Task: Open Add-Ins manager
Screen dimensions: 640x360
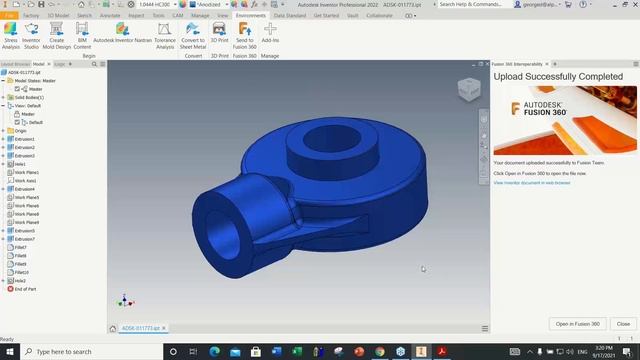Action: (270, 33)
